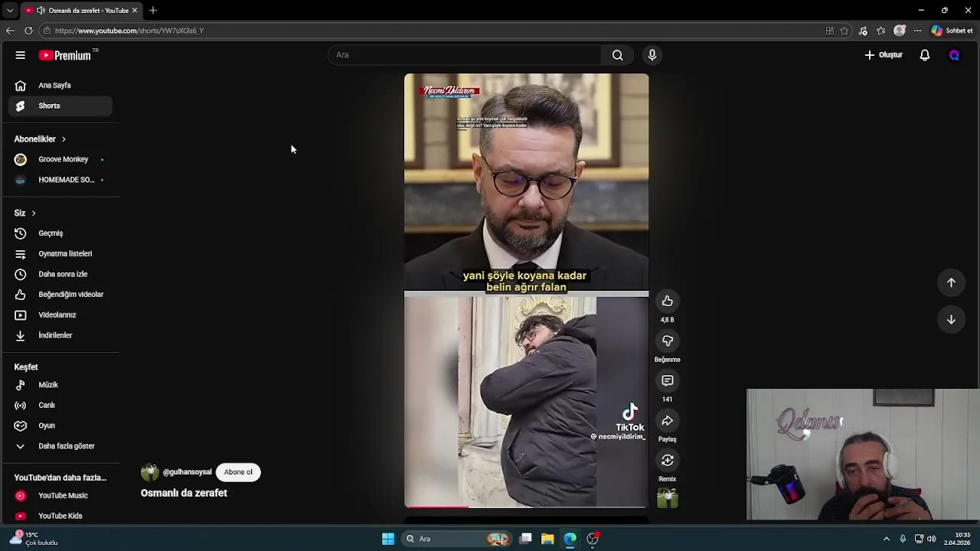Open Beğendiğim videolar
This screenshot has height=551, width=980.
(60, 295)
